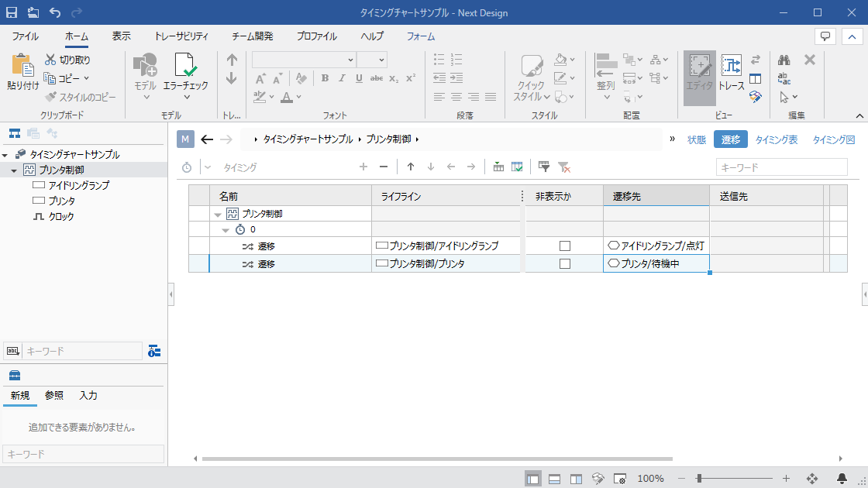Click the grid keyword search field
868x488 pixels.
pos(782,167)
